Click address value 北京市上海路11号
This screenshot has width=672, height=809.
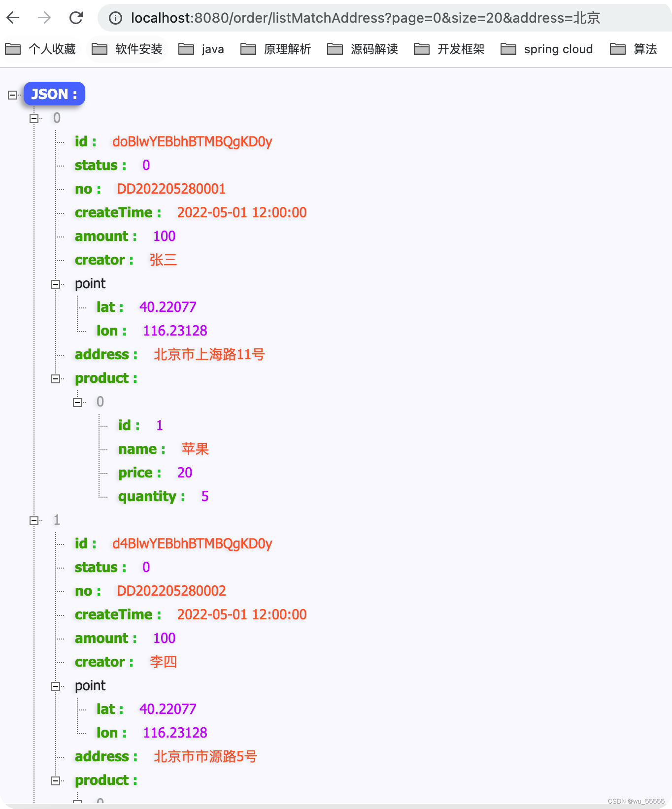(209, 355)
